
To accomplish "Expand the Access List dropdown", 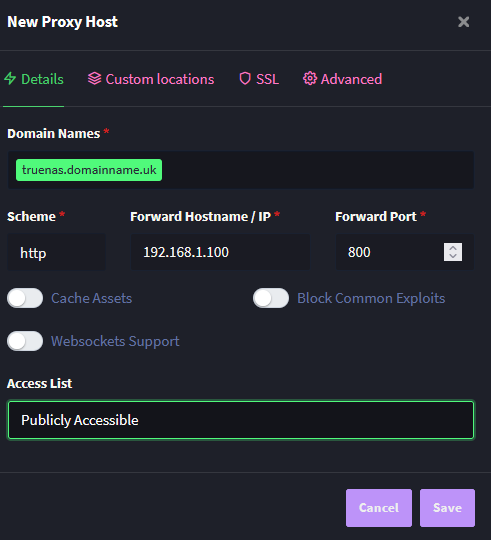I will [x=241, y=420].
